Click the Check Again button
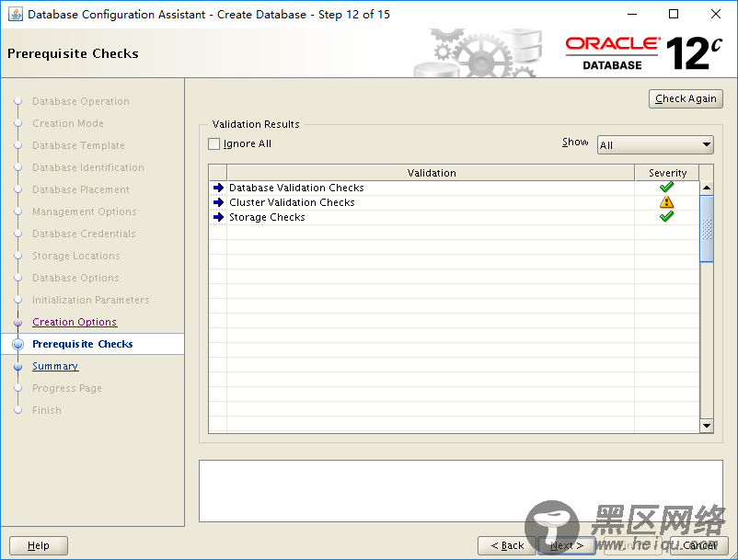Viewport: 738px width, 560px height. [x=686, y=98]
